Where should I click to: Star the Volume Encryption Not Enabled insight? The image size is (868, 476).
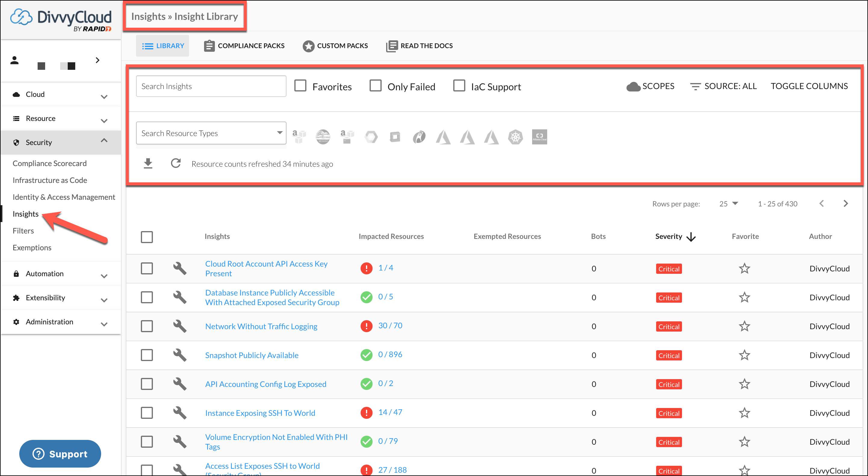[x=744, y=442]
